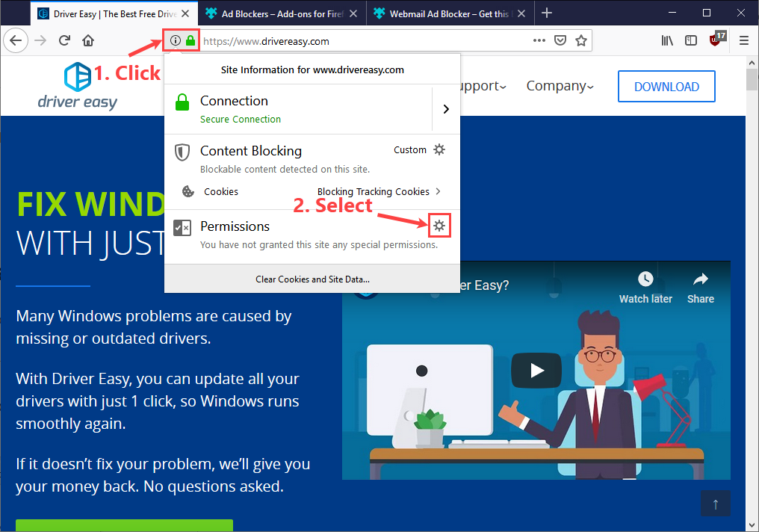The width and height of the screenshot is (759, 532).
Task: Save the page to Pocket
Action: [560, 40]
